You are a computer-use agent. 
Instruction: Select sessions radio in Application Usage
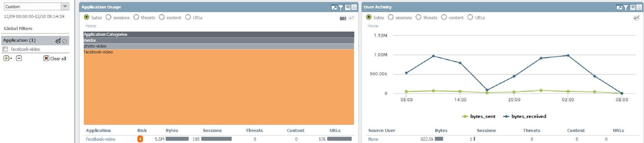point(108,17)
